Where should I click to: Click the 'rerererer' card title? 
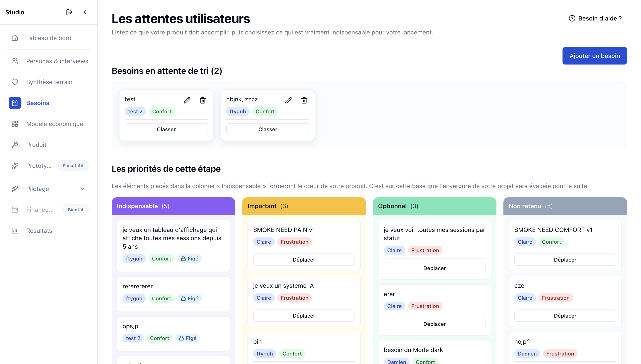point(138,286)
